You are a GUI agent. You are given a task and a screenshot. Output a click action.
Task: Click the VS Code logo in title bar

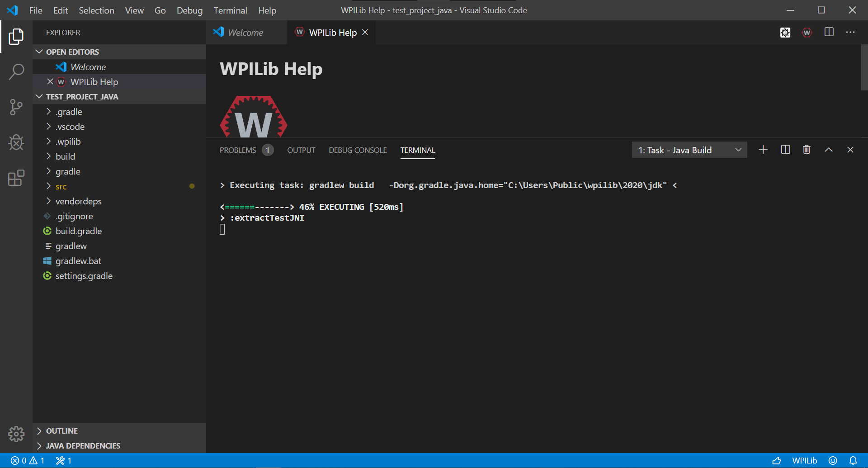(13, 10)
